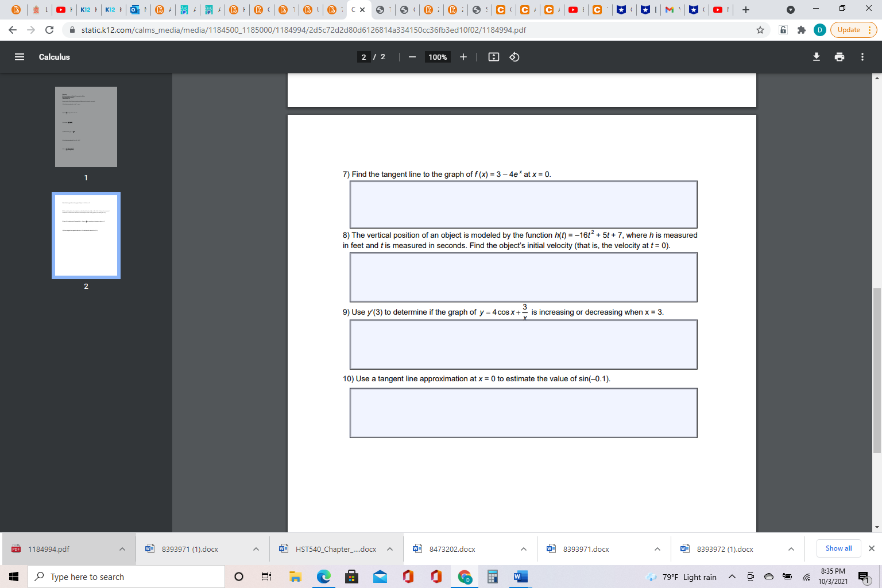Open the notification center in the system tray

coord(864,577)
